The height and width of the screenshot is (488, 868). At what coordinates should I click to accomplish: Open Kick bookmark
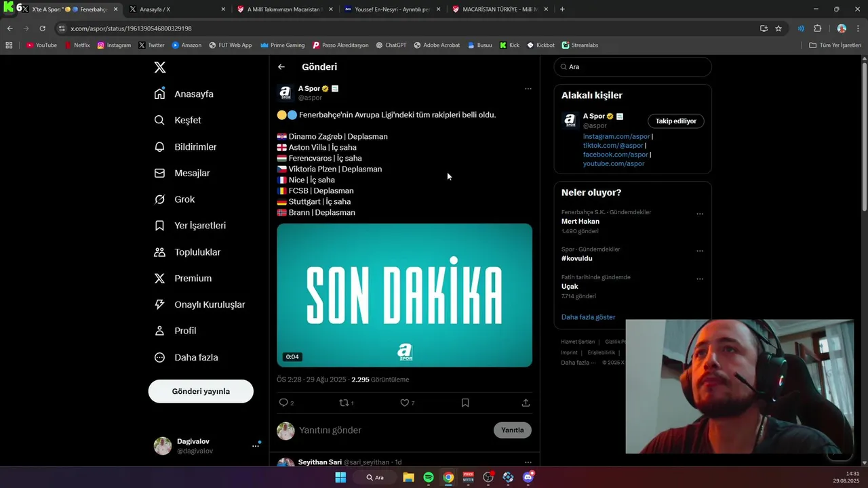point(509,45)
